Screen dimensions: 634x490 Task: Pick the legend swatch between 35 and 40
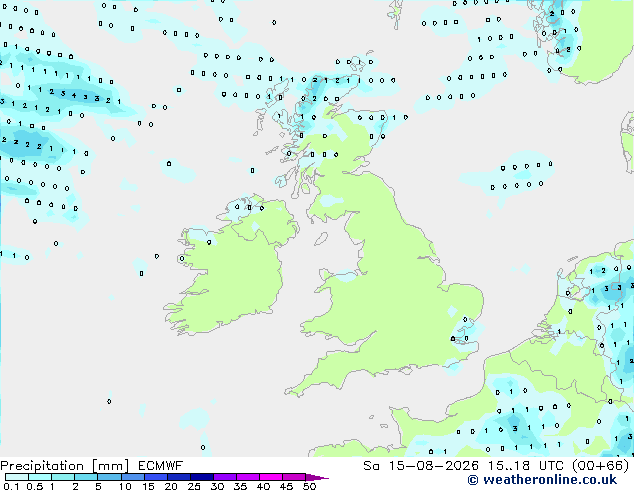pyautogui.click(x=248, y=477)
